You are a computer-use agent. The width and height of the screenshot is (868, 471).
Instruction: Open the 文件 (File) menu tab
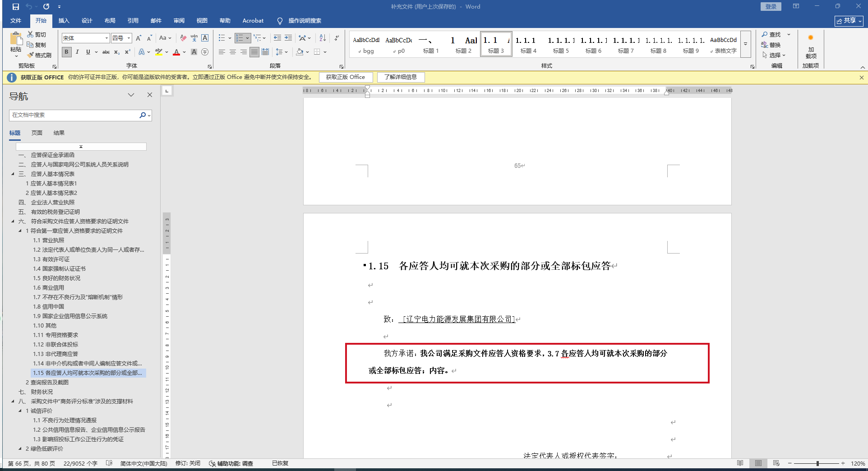tap(16, 21)
